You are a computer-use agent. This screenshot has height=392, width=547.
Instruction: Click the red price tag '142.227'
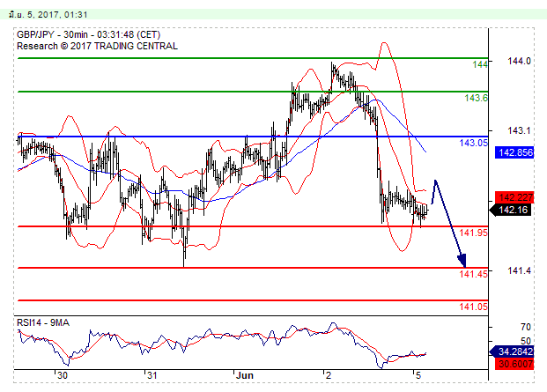(x=514, y=197)
